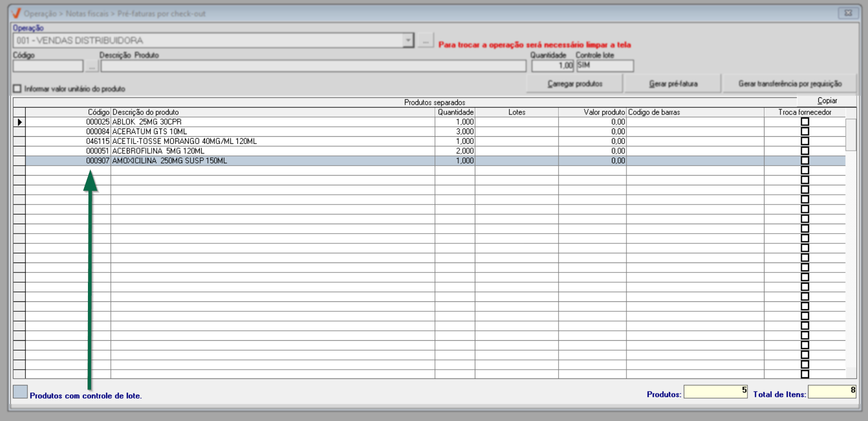Click the Carregar produtos button
The width and height of the screenshot is (868, 421).
click(x=575, y=83)
